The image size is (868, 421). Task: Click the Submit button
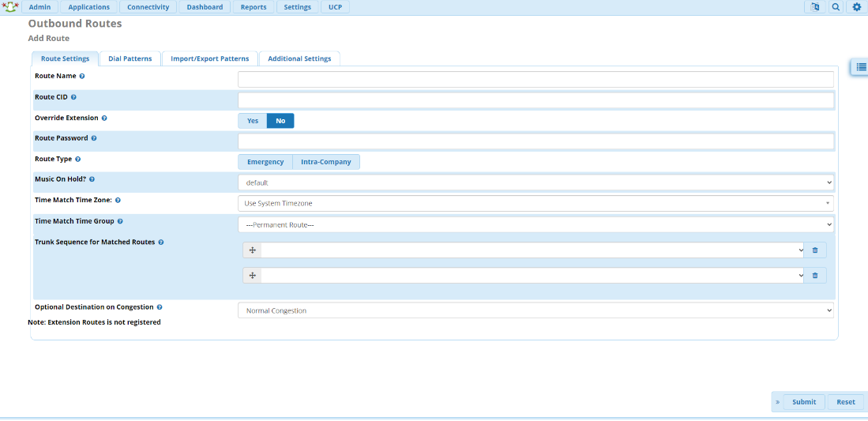pos(804,402)
